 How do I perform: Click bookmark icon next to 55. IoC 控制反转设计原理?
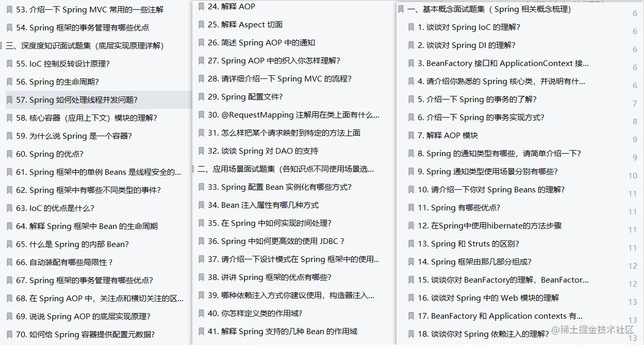point(9,64)
